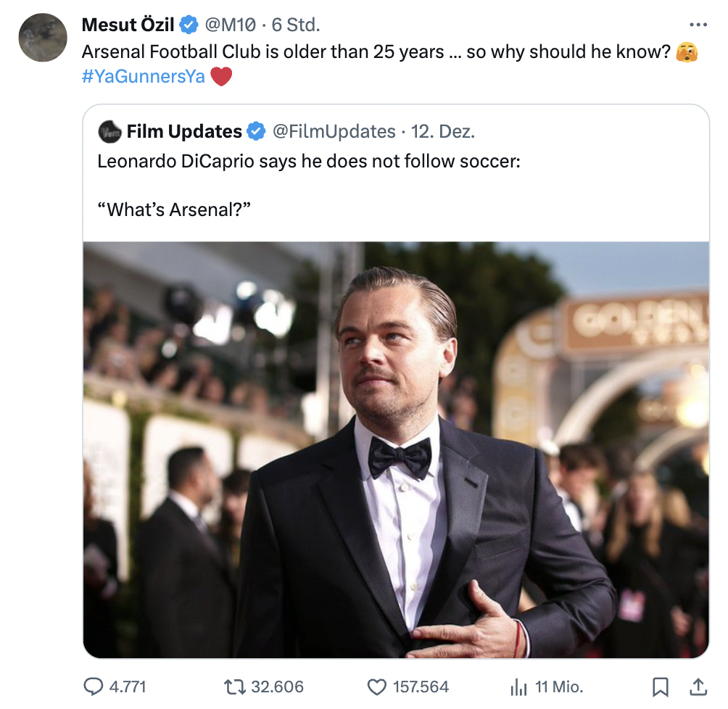Open the view analytics bar icon
The image size is (728, 709).
[518, 686]
